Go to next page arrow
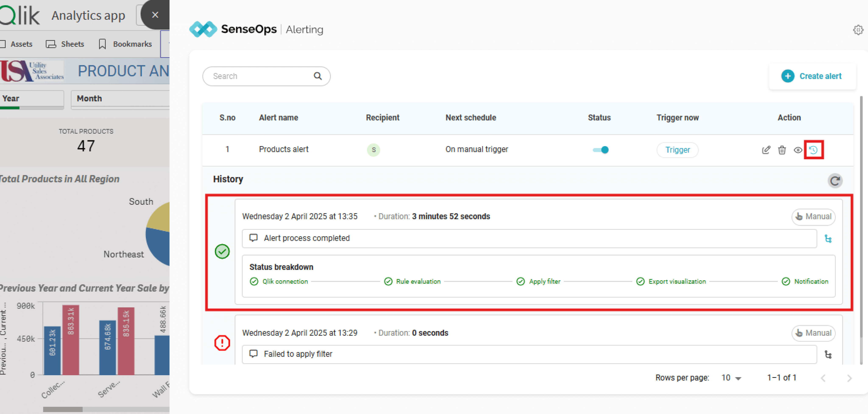The width and height of the screenshot is (868, 414). coord(849,378)
